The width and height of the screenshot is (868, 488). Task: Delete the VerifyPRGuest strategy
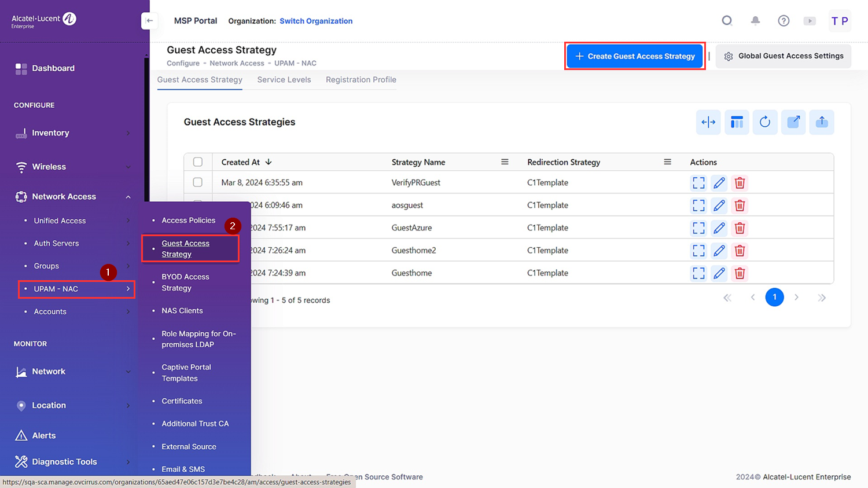tap(740, 183)
